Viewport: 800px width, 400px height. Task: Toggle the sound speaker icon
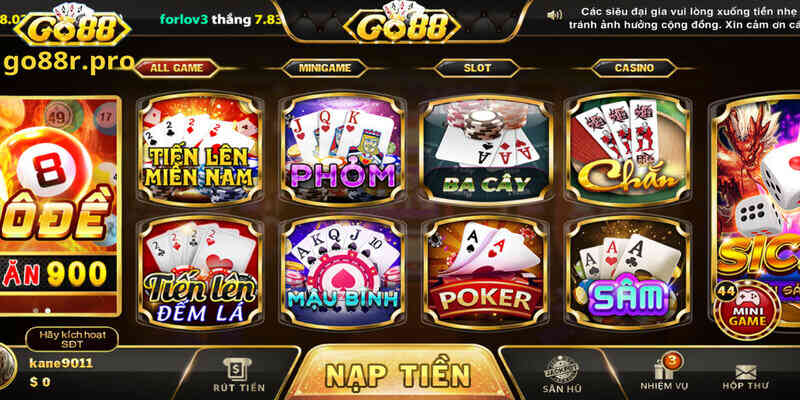point(554,15)
